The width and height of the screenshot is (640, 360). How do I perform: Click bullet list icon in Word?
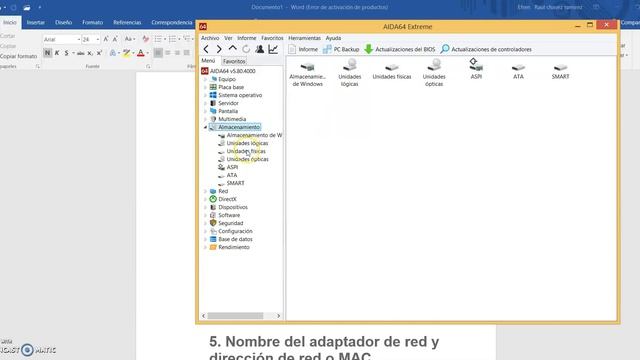(x=158, y=39)
